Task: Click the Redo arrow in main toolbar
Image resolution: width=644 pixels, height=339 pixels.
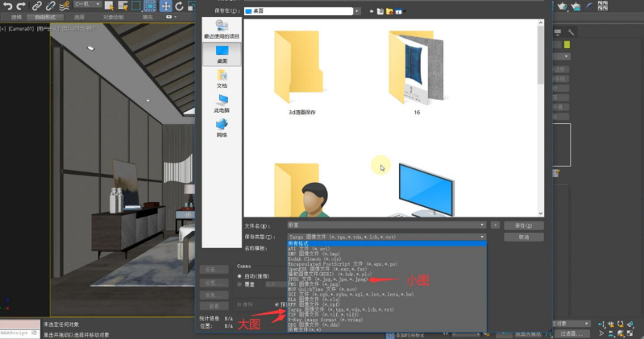Action: [21, 6]
